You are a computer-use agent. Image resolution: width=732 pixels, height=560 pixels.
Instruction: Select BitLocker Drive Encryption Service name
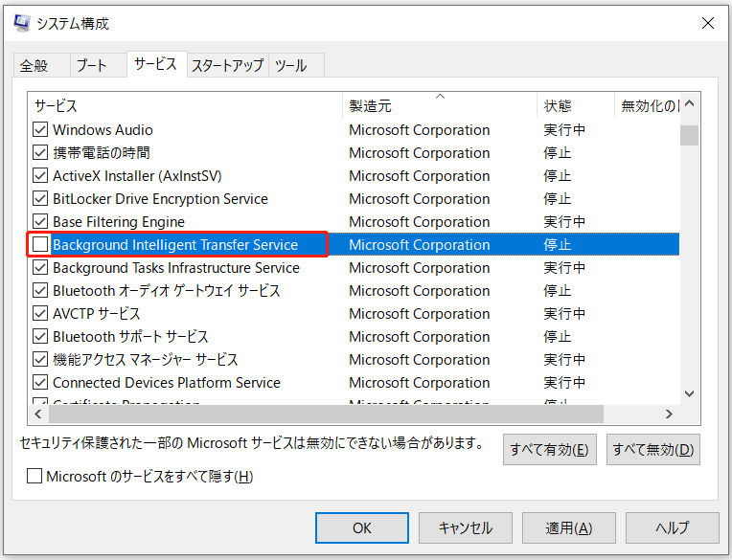pyautogui.click(x=160, y=199)
